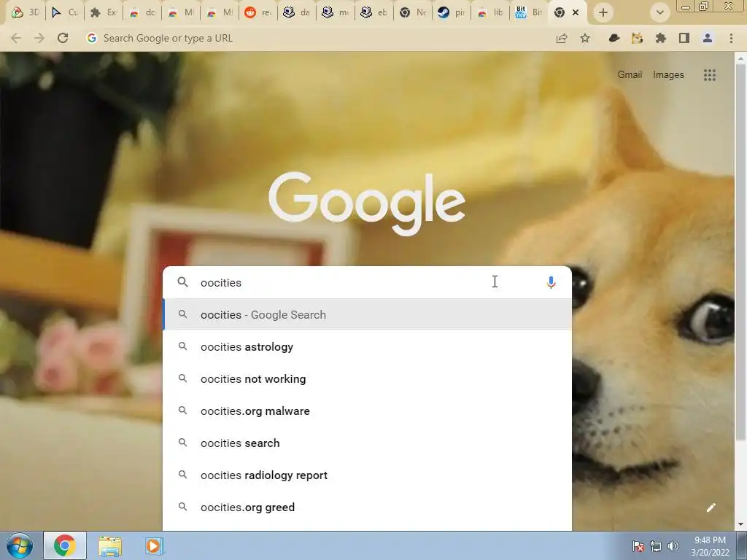Share this page icon in address bar
This screenshot has width=747, height=560.
coord(562,38)
